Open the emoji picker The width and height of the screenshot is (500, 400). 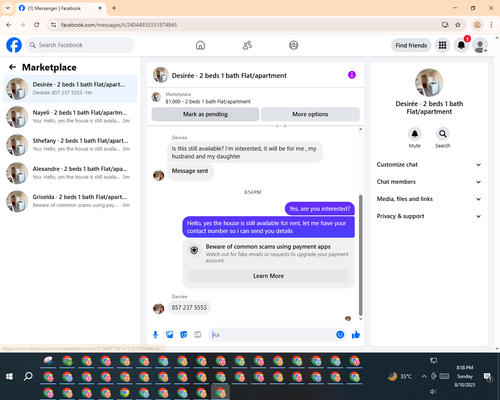coord(340,335)
